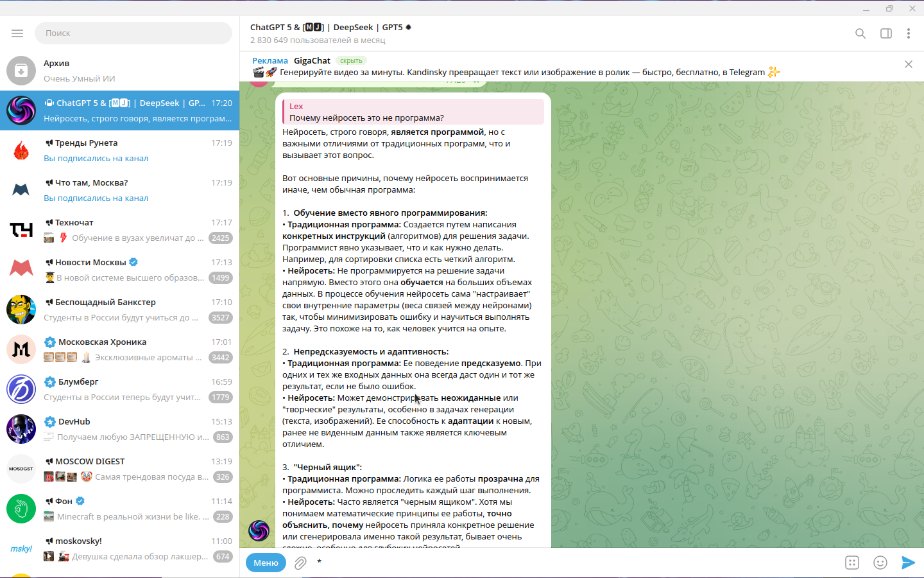Image resolution: width=924 pixels, height=578 pixels.
Task: Open Московская Хроника channel
Action: pos(119,349)
